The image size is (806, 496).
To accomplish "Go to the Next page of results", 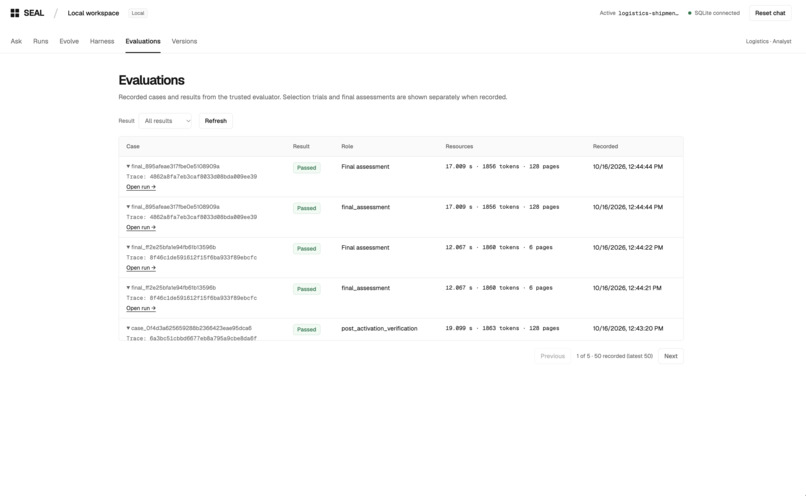I will pos(671,356).
